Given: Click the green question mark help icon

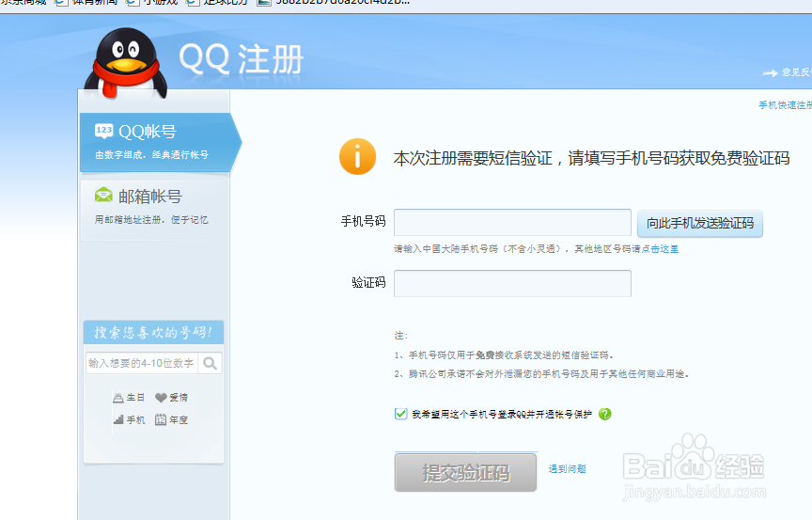Looking at the screenshot, I should pyautogui.click(x=604, y=414).
